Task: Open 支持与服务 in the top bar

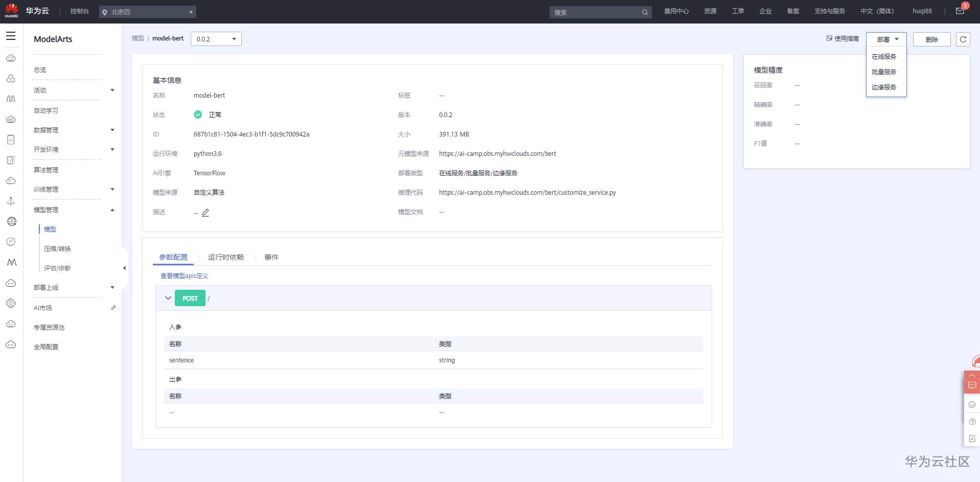Action: 830,11
